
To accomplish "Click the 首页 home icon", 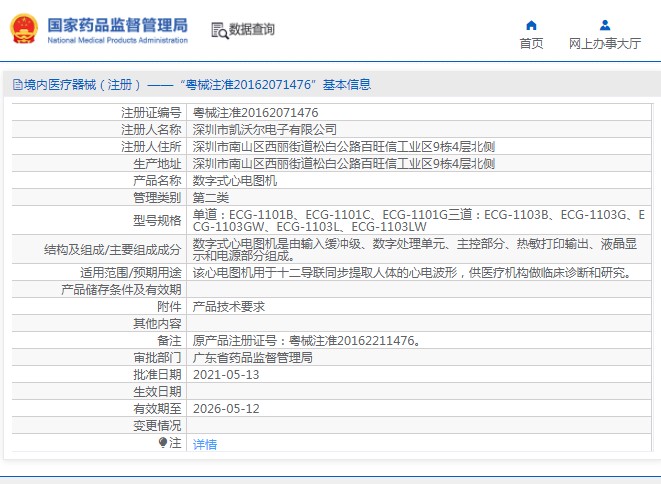I will [x=531, y=25].
